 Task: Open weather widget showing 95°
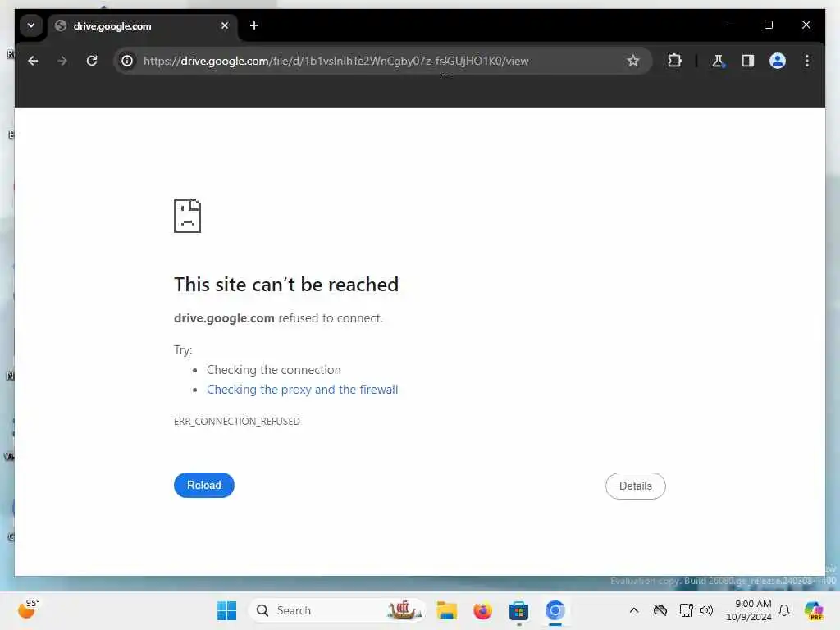coord(29,609)
